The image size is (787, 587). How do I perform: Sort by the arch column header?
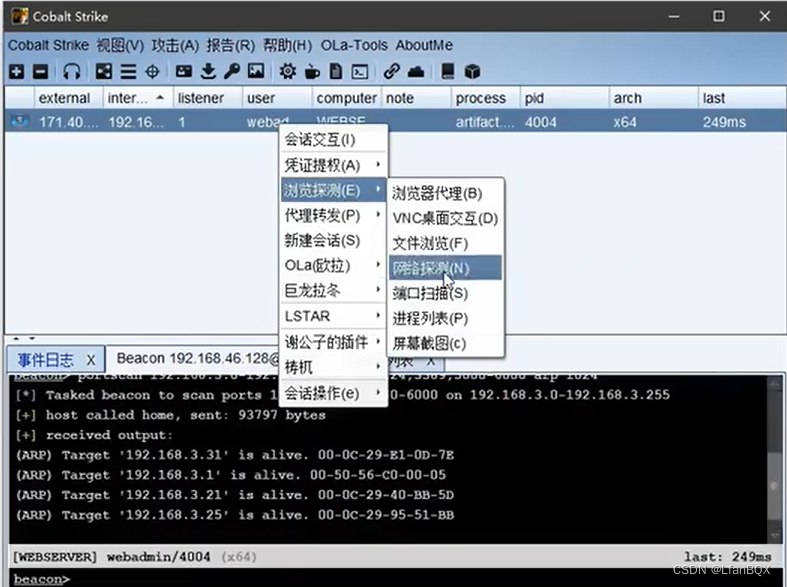pyautogui.click(x=653, y=98)
